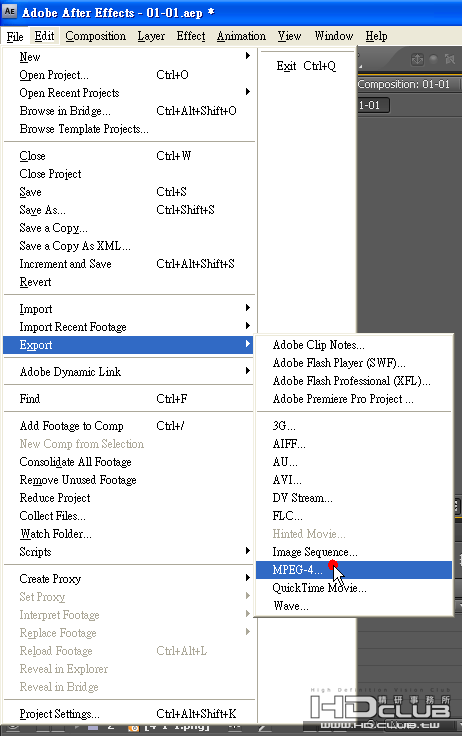Expand the New submenu arrow
462x736 pixels.
(x=247, y=56)
